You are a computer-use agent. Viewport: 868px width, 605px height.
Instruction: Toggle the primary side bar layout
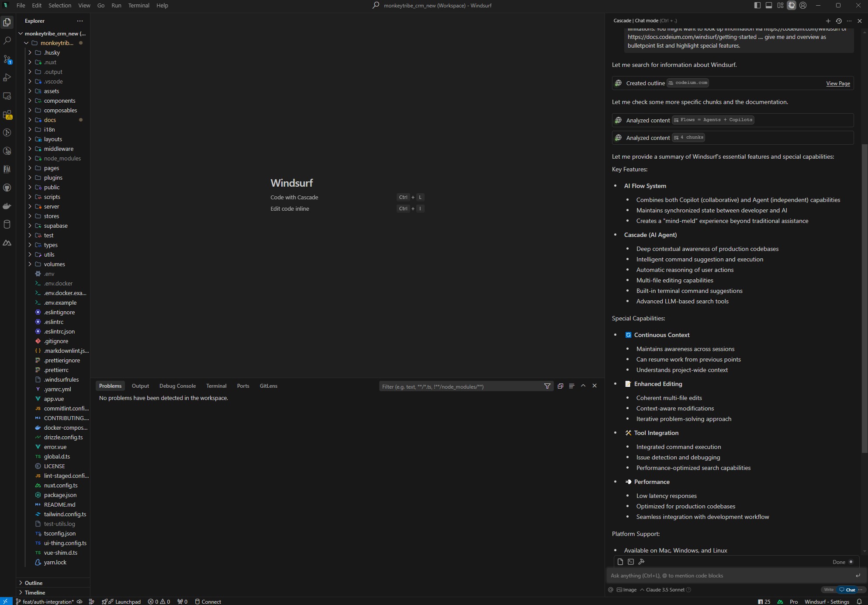(757, 5)
